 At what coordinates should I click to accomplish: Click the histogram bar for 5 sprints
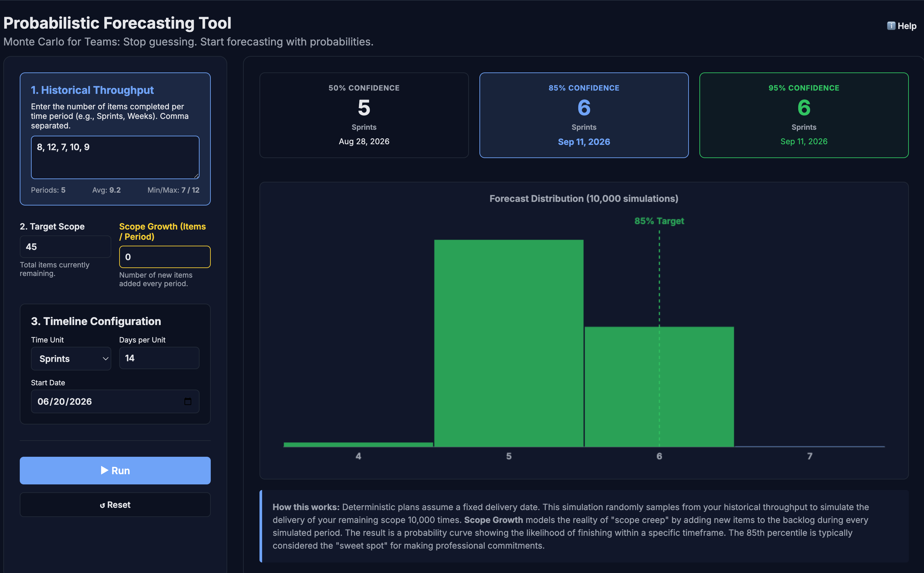click(509, 343)
